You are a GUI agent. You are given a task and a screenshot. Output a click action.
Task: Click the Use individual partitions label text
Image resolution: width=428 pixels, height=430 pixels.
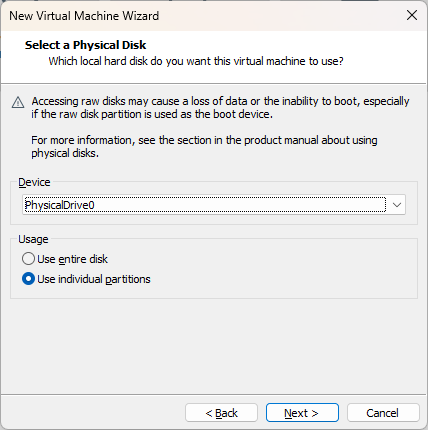pyautogui.click(x=94, y=279)
